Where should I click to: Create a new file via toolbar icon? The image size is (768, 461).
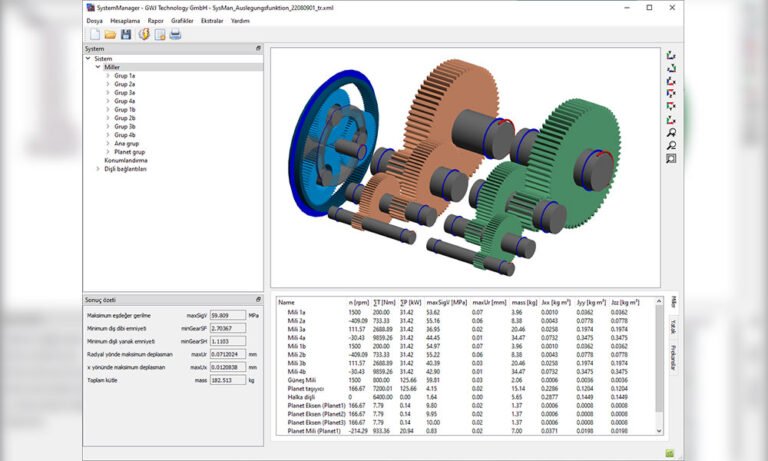pyautogui.click(x=95, y=34)
